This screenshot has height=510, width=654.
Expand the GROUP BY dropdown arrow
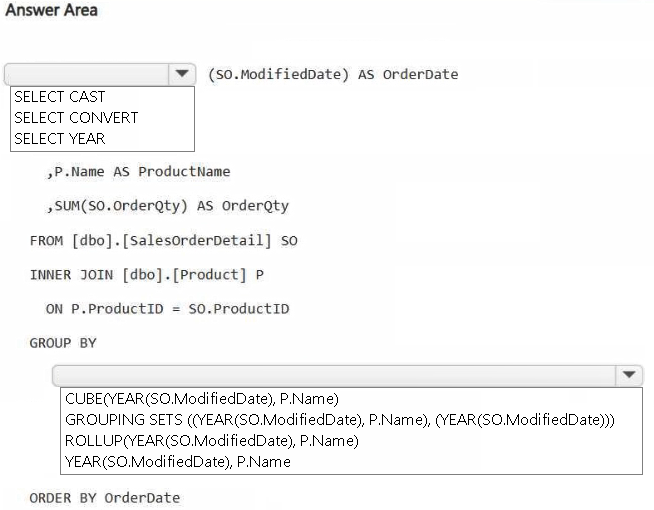point(628,376)
